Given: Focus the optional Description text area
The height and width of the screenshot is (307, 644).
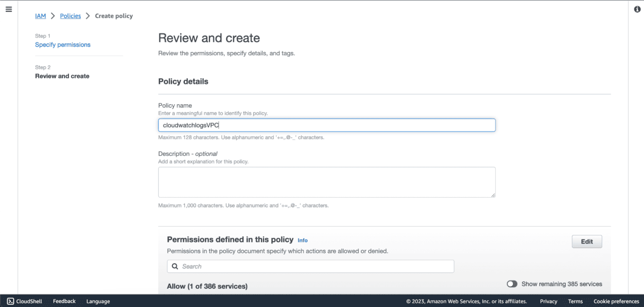Looking at the screenshot, I should point(327,182).
